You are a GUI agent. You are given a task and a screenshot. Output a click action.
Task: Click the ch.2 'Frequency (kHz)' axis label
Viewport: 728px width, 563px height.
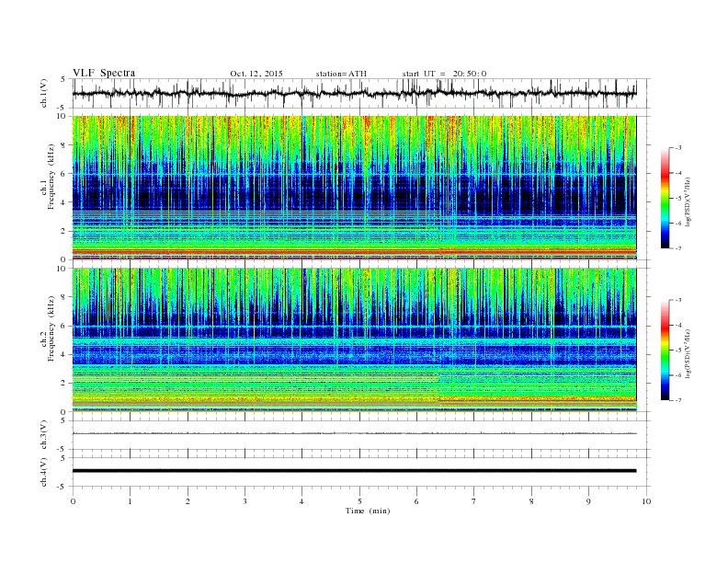[x=51, y=327]
